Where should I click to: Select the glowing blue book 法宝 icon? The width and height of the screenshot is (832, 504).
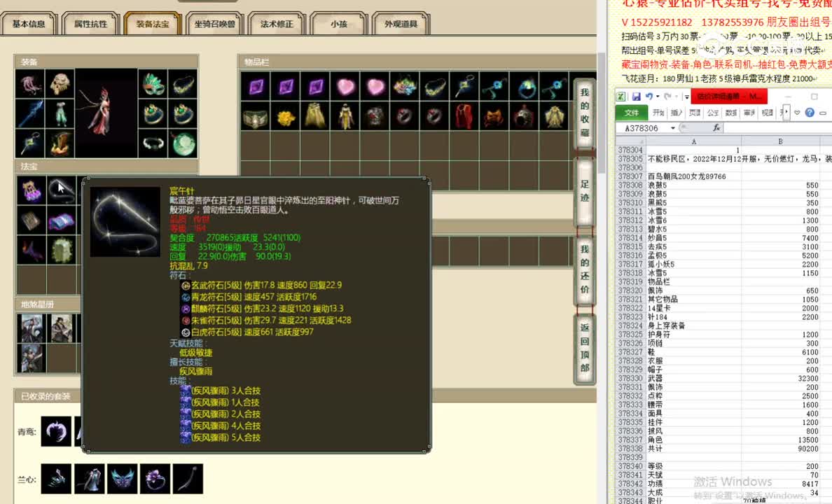pyautogui.click(x=62, y=220)
